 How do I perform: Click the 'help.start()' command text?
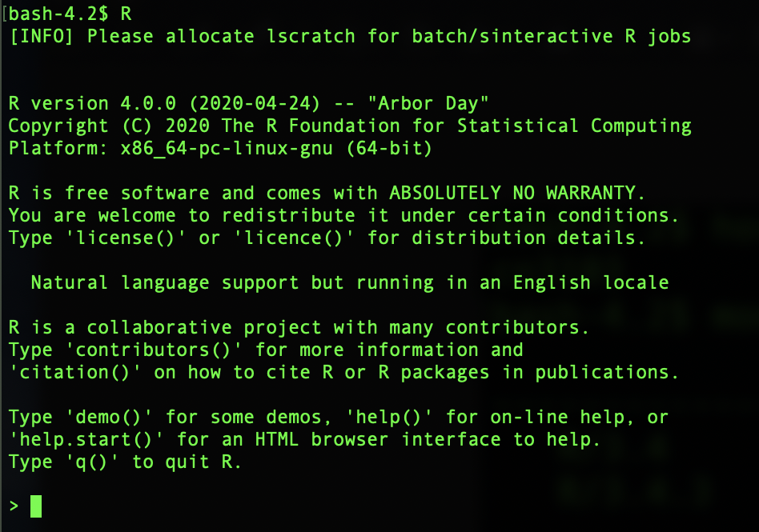click(x=86, y=439)
